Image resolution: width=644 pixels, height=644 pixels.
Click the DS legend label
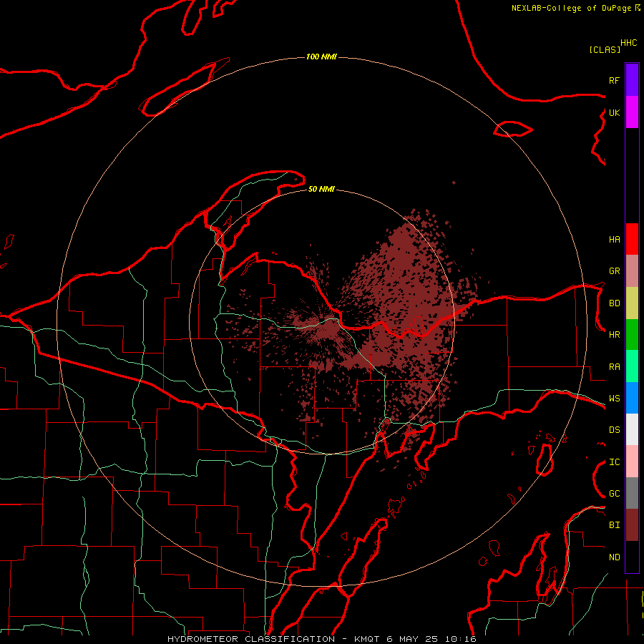[614, 430]
